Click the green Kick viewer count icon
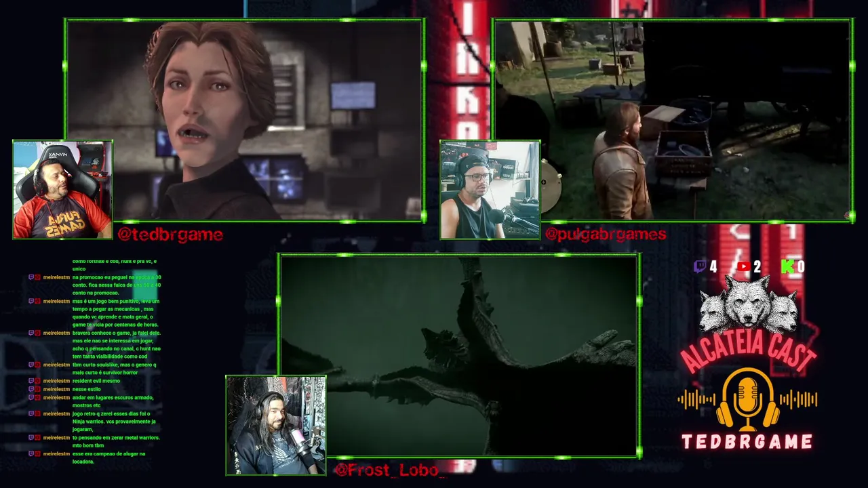868x488 pixels. [x=787, y=267]
